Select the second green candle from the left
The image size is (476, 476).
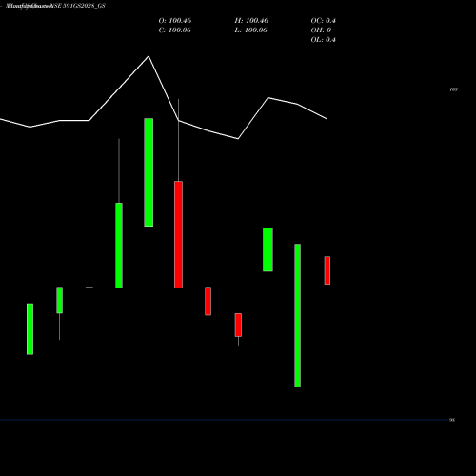coord(59,300)
